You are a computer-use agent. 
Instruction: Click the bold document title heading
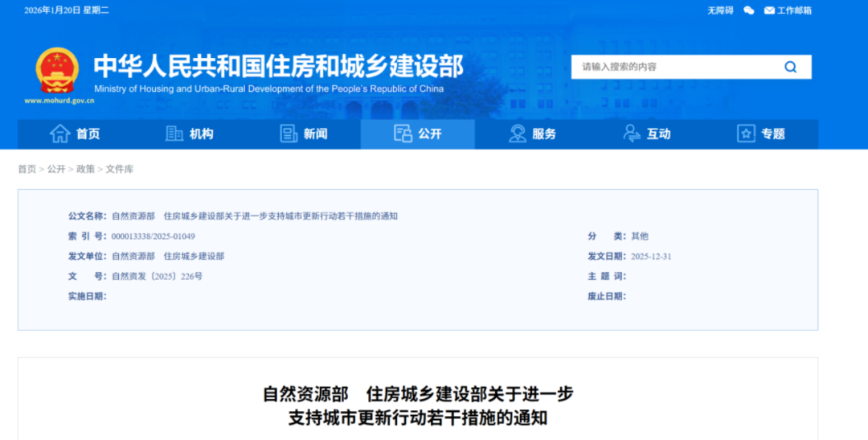[418, 406]
